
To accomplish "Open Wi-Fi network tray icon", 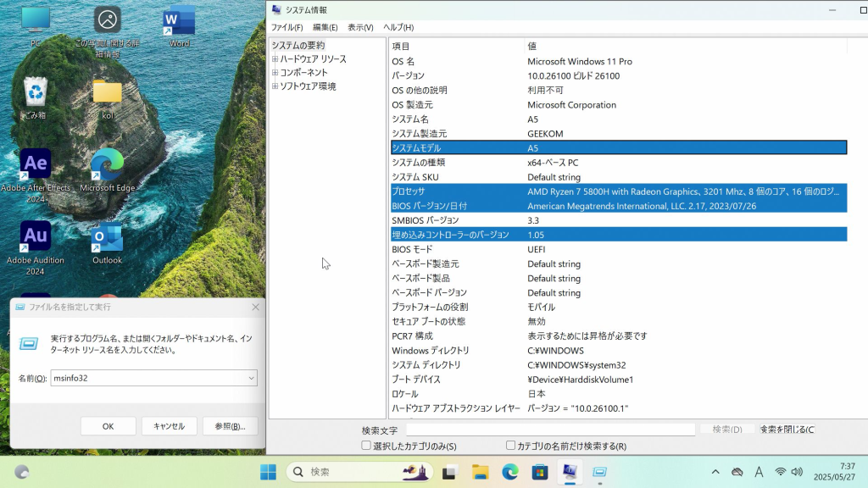I will tap(780, 472).
